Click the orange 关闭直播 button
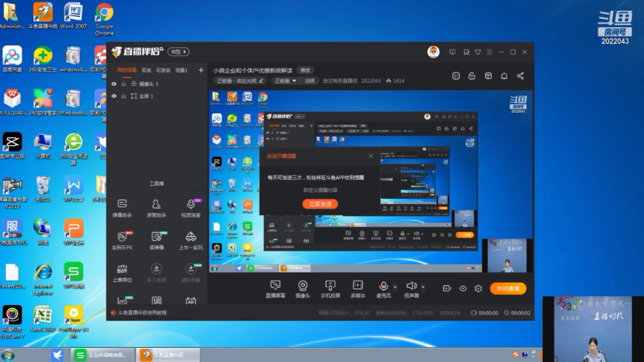The image size is (644, 362). click(x=508, y=288)
